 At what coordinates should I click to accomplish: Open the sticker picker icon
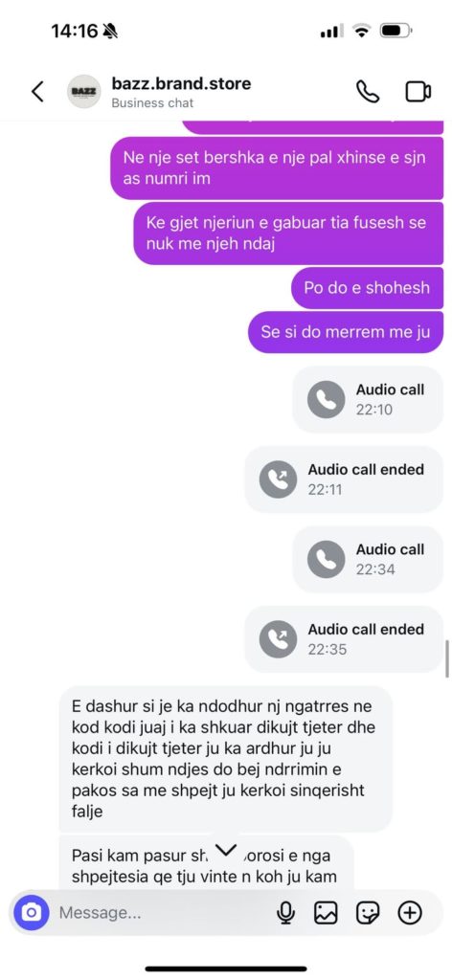[368, 913]
